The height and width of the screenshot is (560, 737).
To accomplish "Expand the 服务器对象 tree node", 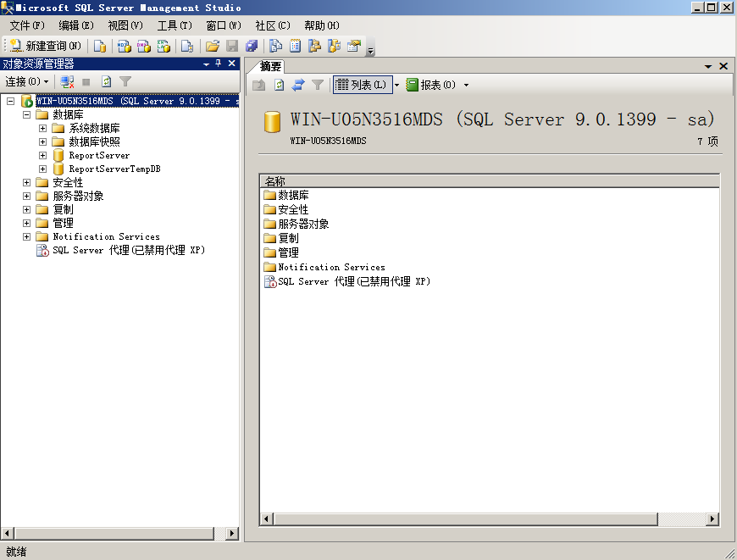I will (x=27, y=196).
